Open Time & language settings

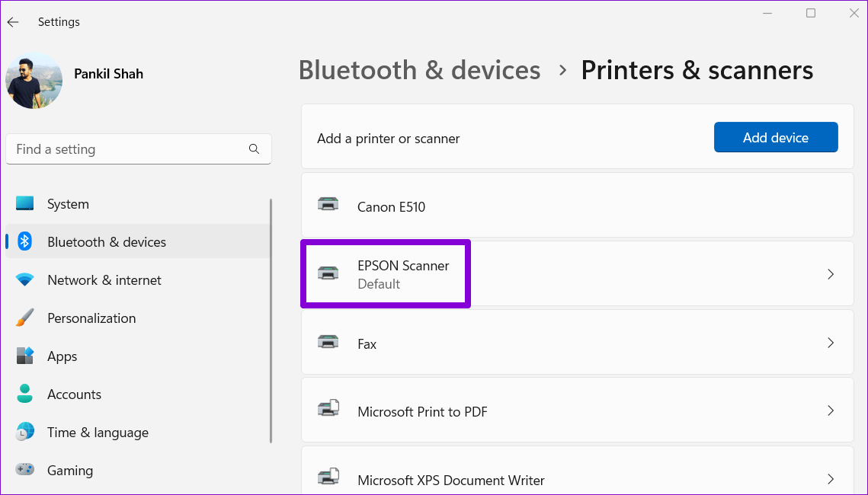137,432
